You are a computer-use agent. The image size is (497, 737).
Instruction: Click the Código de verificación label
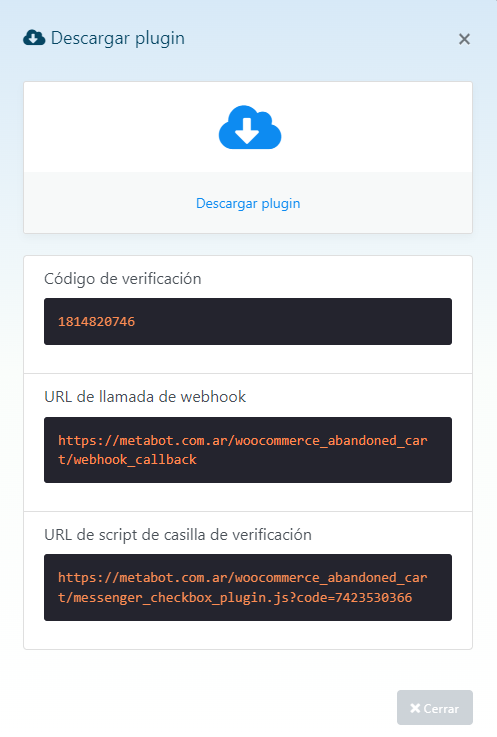point(123,279)
